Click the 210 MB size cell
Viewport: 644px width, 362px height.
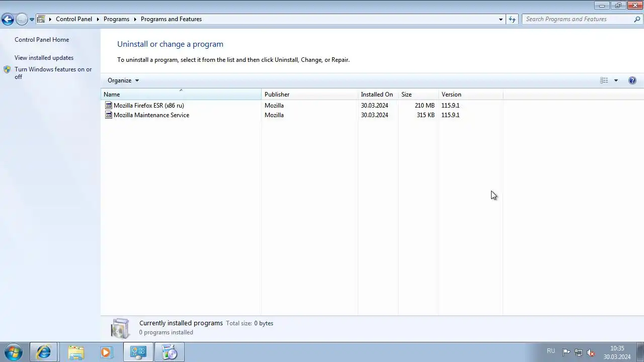pos(425,106)
